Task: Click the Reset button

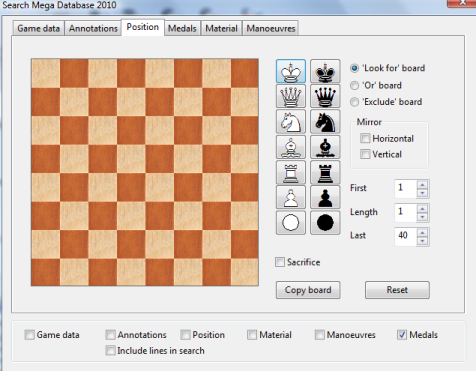Action: (397, 290)
